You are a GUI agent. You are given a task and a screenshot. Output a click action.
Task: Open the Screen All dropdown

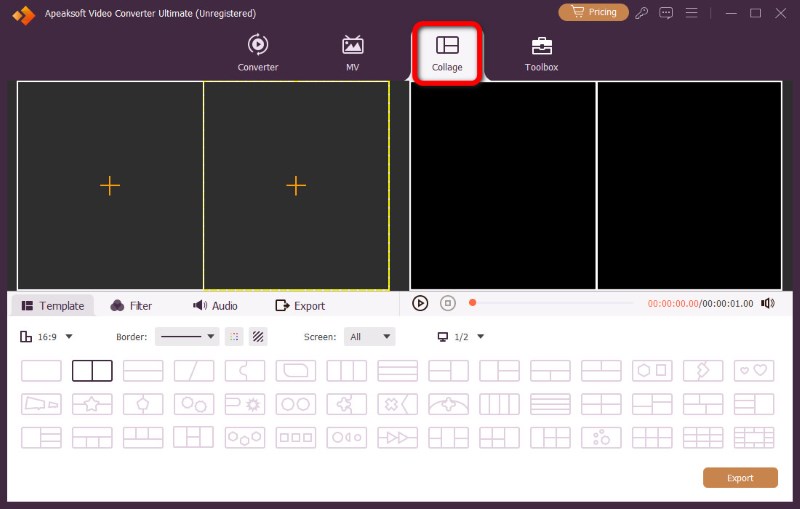[369, 337]
